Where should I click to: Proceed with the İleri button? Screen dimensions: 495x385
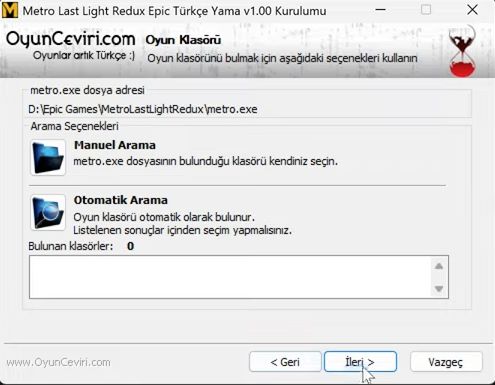360,362
